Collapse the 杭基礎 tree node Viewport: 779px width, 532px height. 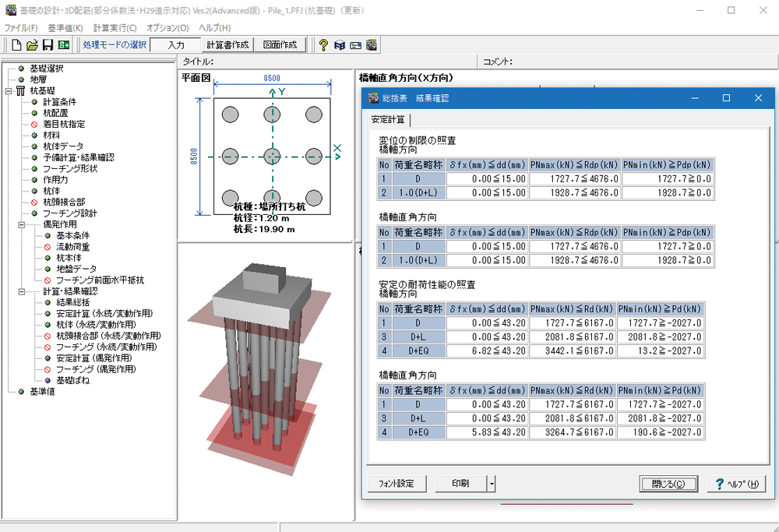point(9,91)
